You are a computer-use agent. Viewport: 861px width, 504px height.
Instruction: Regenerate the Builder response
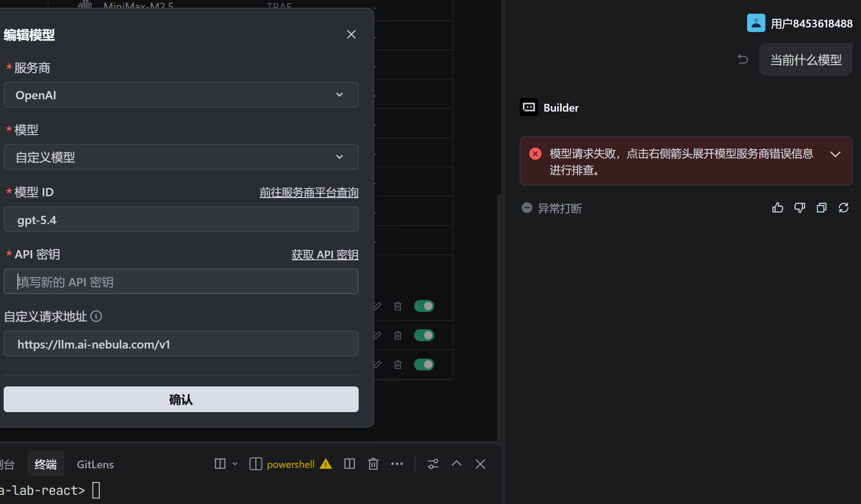[844, 208]
